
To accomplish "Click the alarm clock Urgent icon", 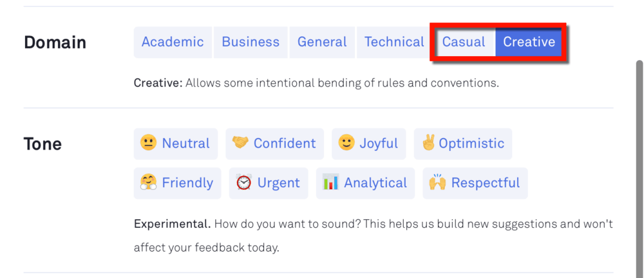I will pos(243,183).
